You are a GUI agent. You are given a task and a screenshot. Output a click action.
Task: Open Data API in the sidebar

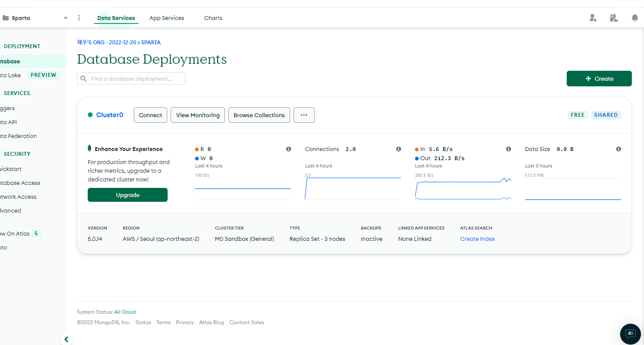[x=8, y=122]
